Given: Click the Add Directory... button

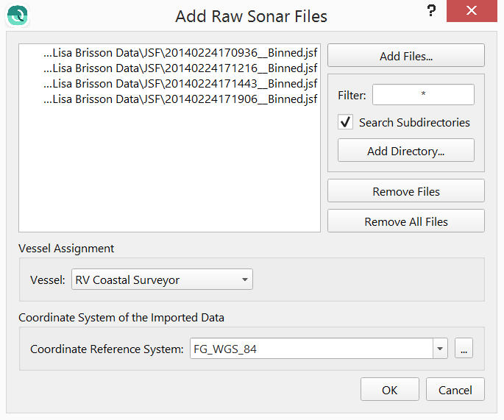Looking at the screenshot, I should click(405, 151).
